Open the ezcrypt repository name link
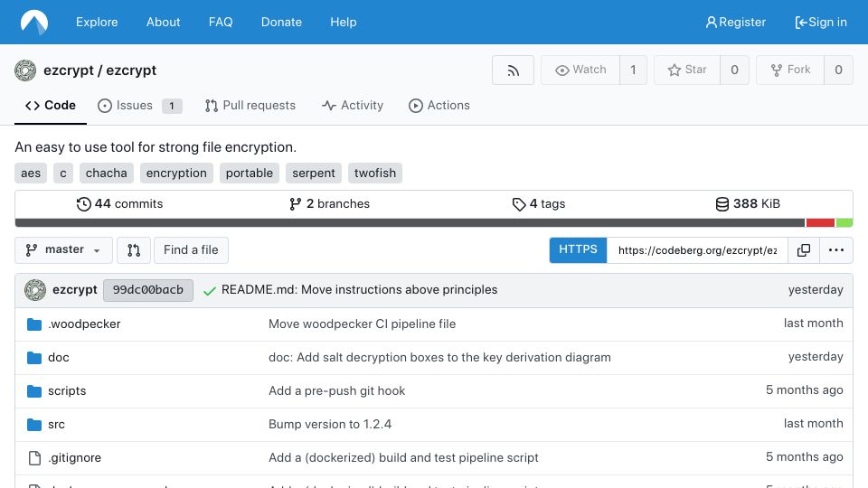This screenshot has width=868, height=488. pos(131,70)
